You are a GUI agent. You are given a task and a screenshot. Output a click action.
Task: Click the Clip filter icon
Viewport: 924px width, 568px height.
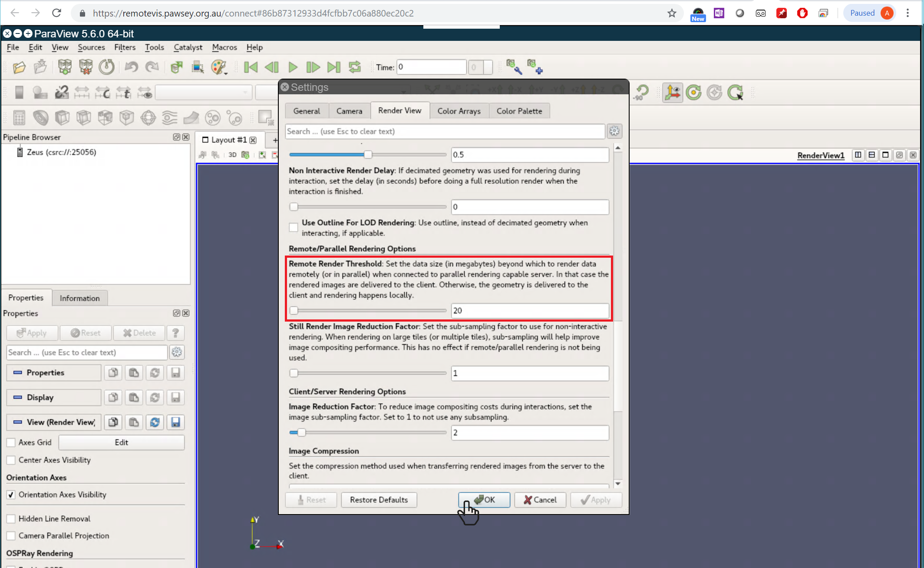click(62, 117)
